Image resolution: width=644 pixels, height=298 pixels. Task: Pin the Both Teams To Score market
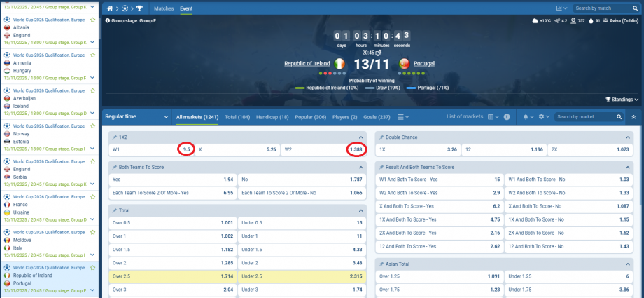(115, 168)
